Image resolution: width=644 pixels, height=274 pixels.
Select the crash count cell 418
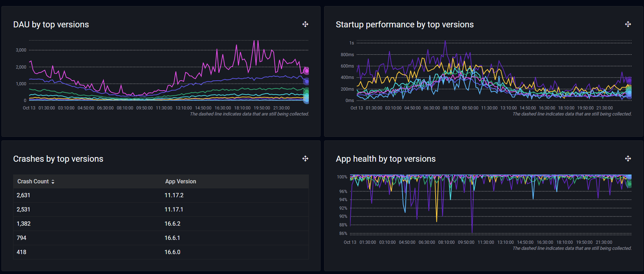[x=21, y=252]
